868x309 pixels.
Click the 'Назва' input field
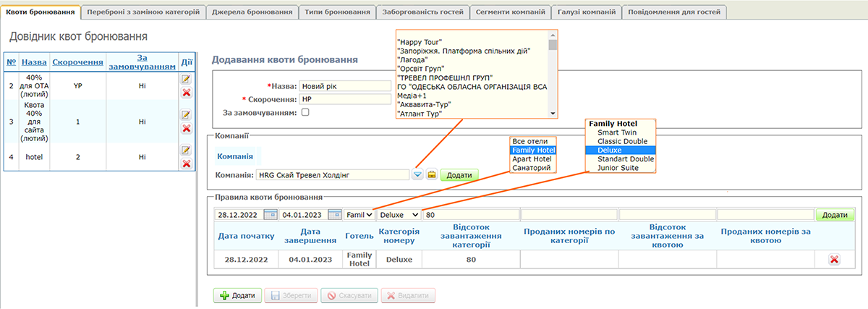tap(345, 86)
